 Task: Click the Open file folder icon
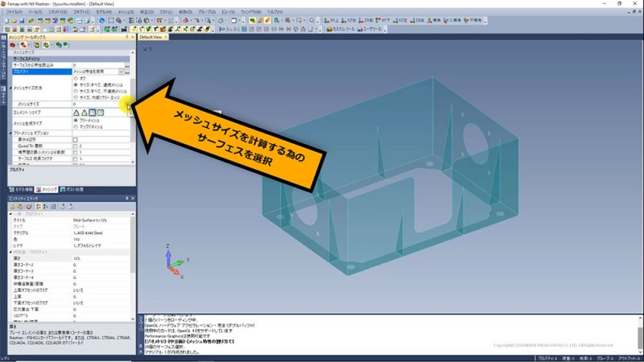point(14,21)
